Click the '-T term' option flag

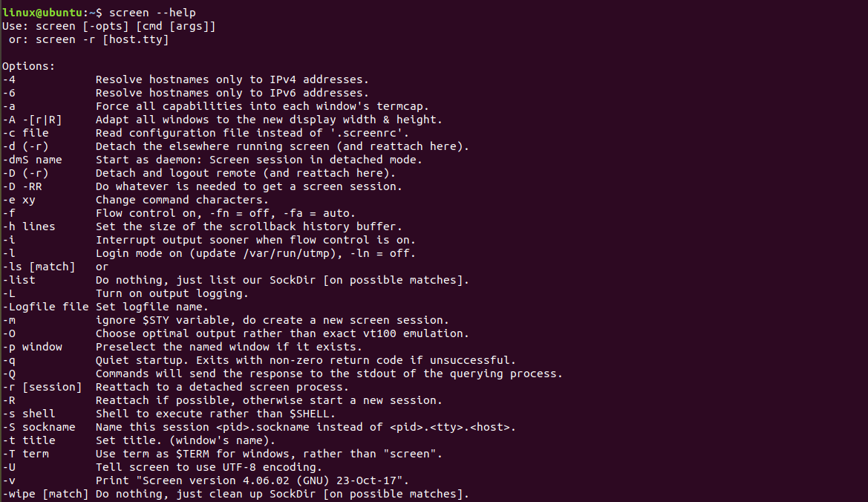[25, 454]
